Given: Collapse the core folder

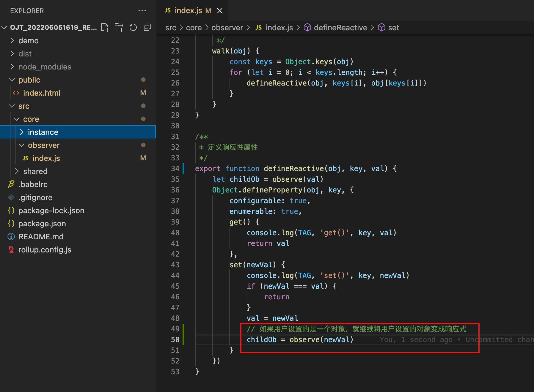Looking at the screenshot, I should 17,119.
